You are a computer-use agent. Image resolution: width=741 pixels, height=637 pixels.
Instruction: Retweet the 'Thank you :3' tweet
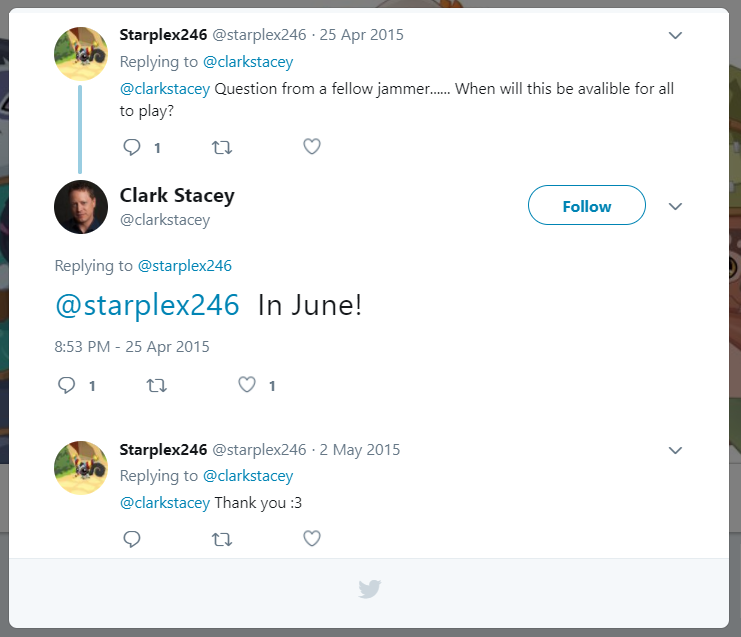(x=222, y=539)
